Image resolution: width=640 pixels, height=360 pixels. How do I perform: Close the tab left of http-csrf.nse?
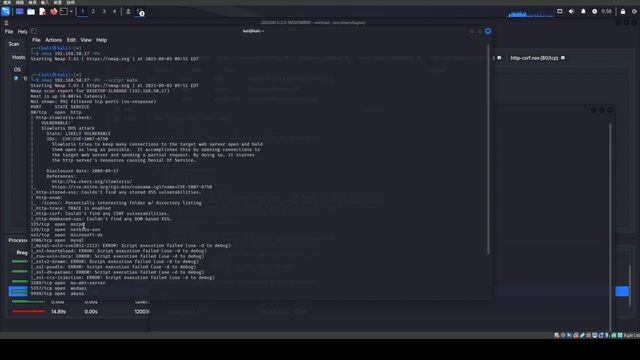(x=499, y=58)
